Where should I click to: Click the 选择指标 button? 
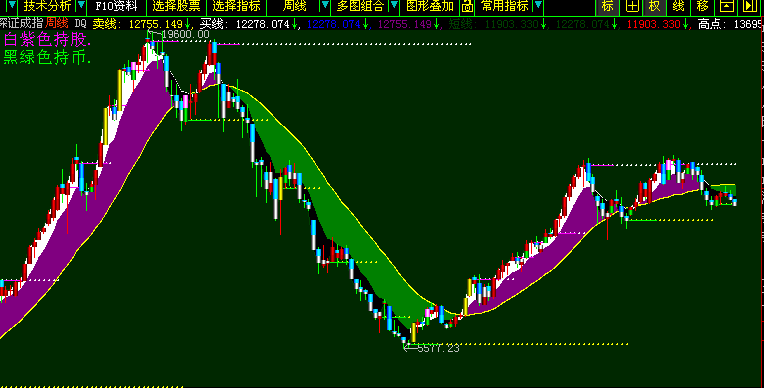click(236, 7)
